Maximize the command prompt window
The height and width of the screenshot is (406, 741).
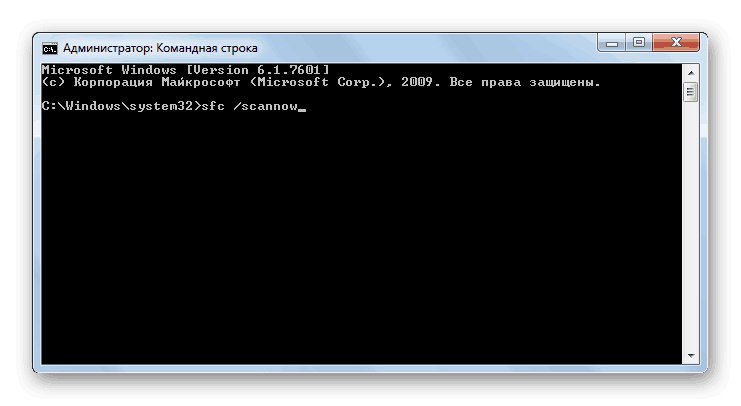(639, 43)
